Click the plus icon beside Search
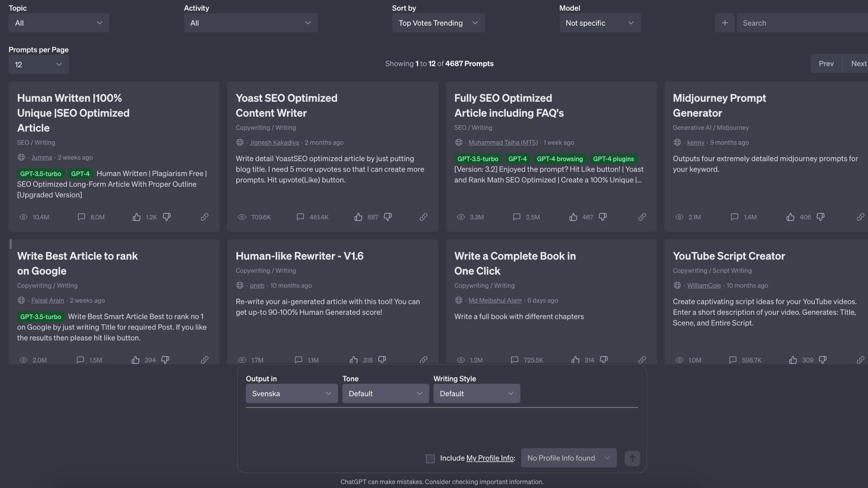This screenshot has height=488, width=868. point(725,23)
